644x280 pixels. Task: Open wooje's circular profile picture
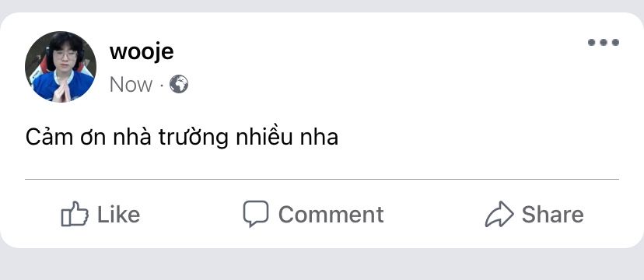pos(61,67)
